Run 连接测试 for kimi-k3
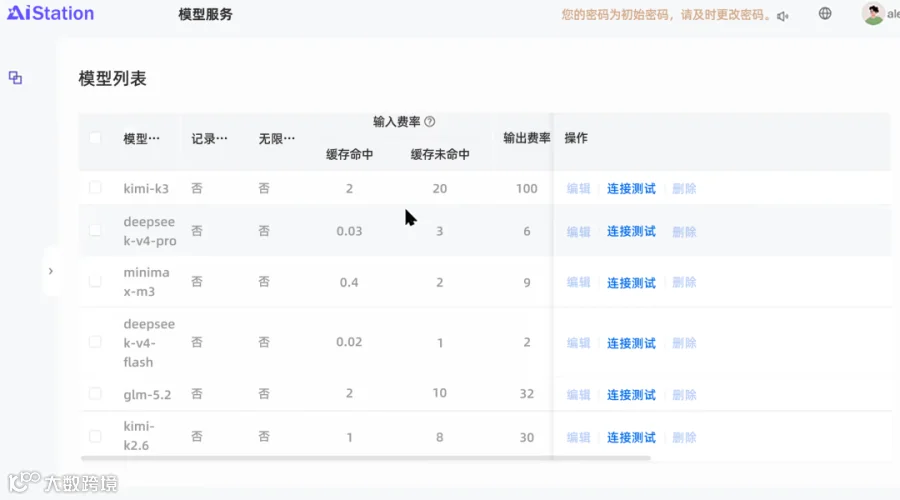 pos(631,188)
